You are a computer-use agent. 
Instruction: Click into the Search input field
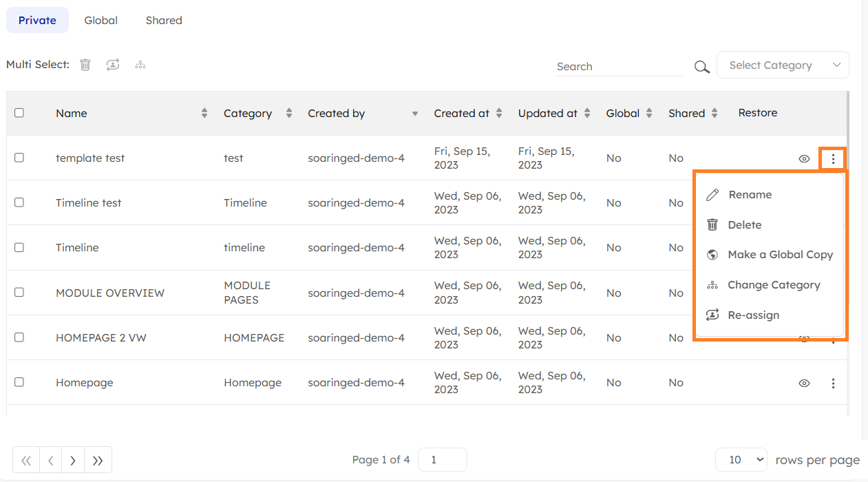point(617,67)
